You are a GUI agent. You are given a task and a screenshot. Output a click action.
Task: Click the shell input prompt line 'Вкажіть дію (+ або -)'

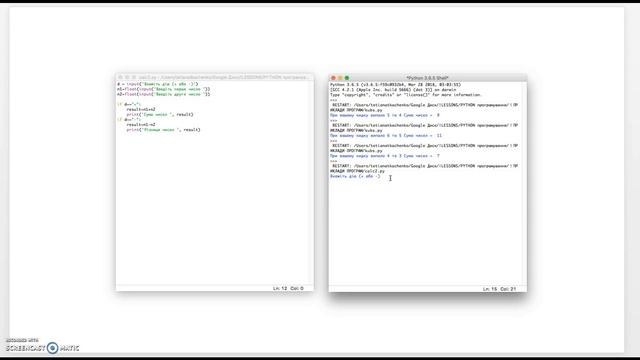355,176
